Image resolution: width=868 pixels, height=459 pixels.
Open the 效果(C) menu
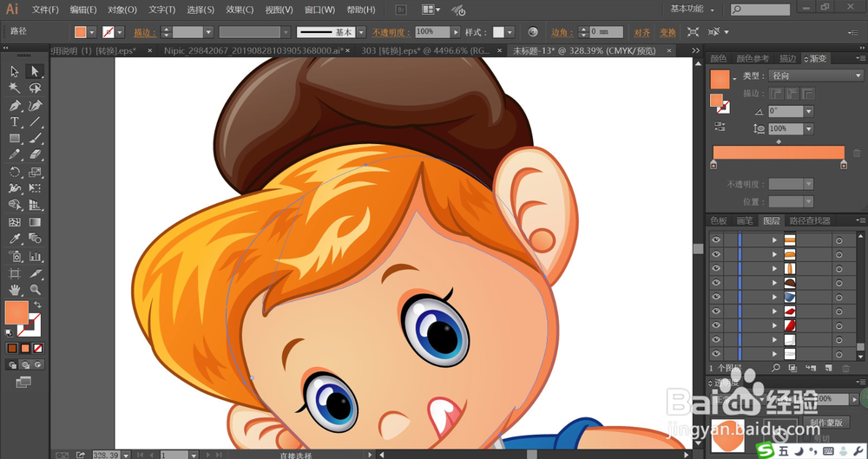tap(240, 10)
